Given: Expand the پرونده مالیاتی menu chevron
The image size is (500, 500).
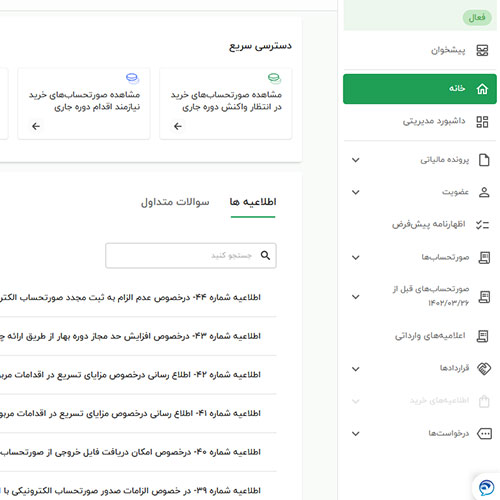Looking at the screenshot, I should [356, 160].
